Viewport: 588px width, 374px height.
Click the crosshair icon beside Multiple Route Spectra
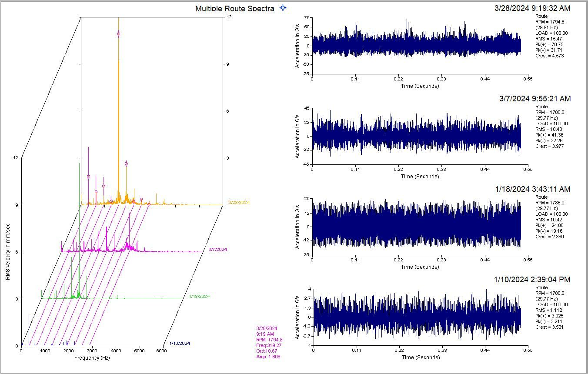pos(283,7)
